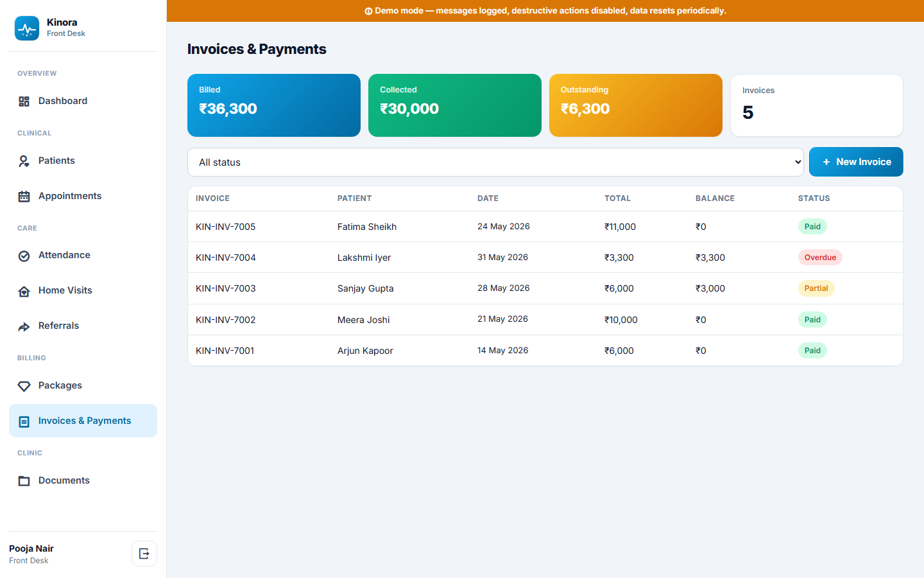Screen dimensions: 924x578
Task: Open the Packages menu label
Action: [x=60, y=385]
